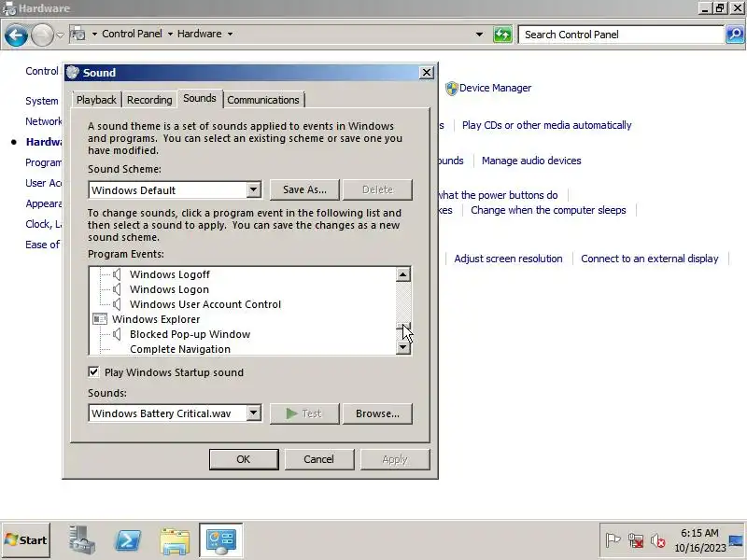Click speaker icon beside Windows User Account Control
Viewport: 747px width, 560px height.
[x=117, y=304]
